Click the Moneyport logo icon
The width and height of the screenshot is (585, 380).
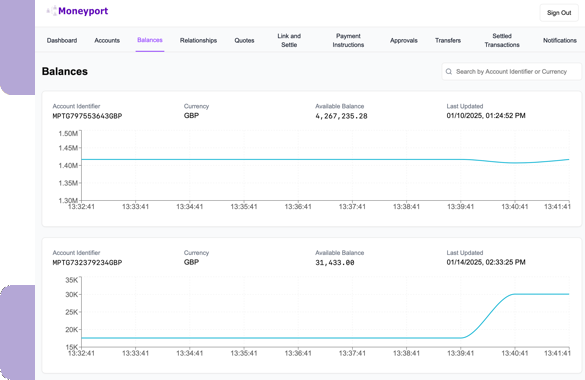51,11
